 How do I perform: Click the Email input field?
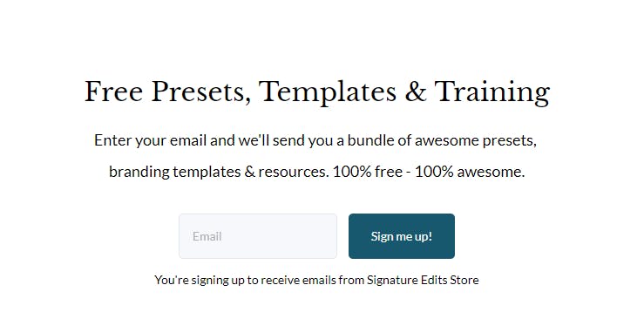tap(258, 236)
